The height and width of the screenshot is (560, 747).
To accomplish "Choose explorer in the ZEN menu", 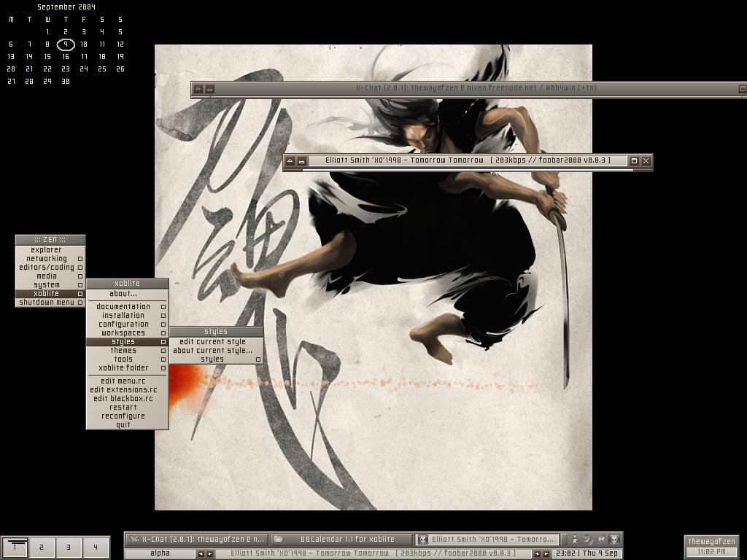I will 50,250.
